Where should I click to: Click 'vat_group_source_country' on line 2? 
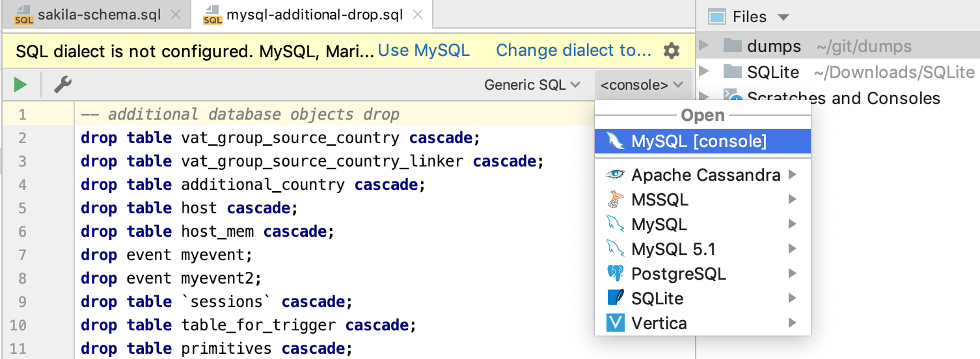[x=290, y=139]
